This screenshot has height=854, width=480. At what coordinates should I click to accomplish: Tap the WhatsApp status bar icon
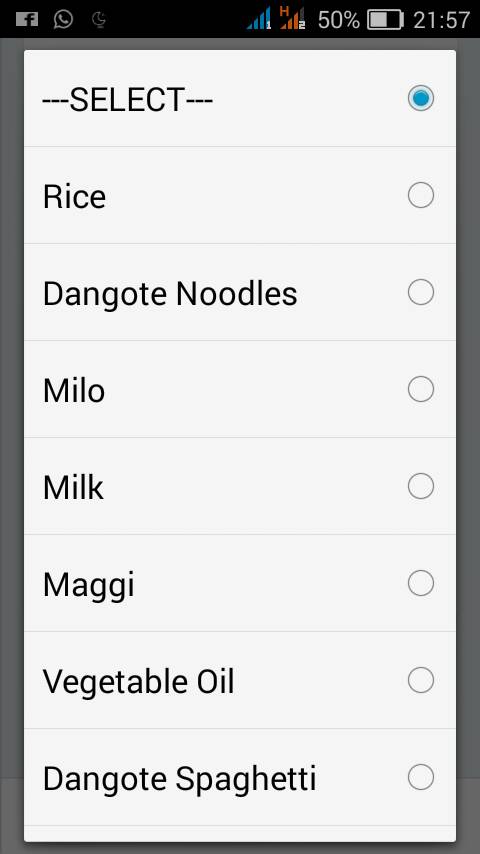pos(63,20)
